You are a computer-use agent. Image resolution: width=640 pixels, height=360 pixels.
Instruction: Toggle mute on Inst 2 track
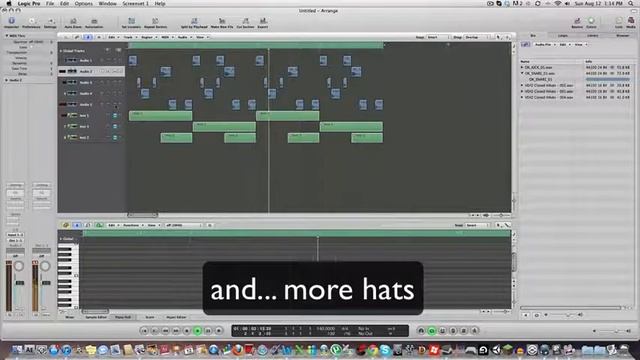pos(115,127)
